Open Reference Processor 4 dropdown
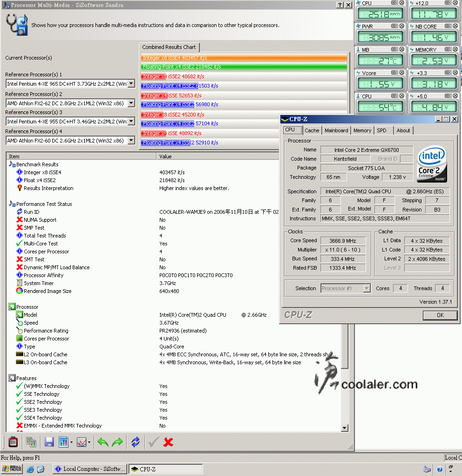462x476 pixels. pyautogui.click(x=131, y=141)
